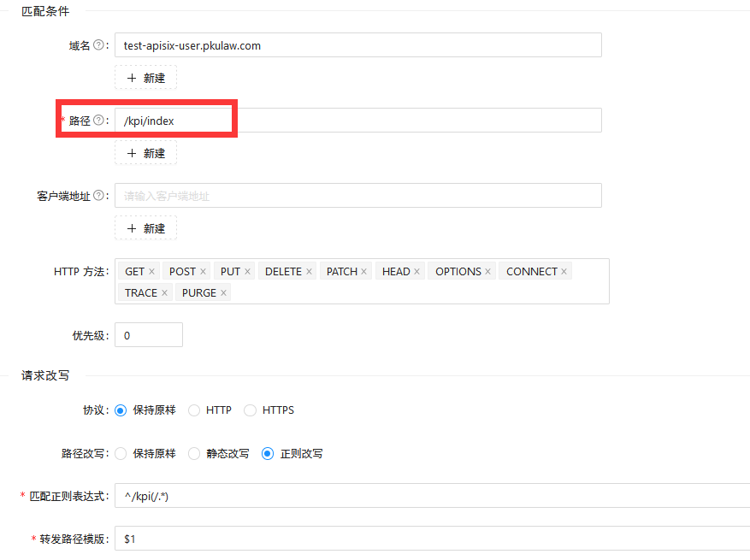Viewport: 750px width, 560px height.
Task: Remove the TRACE method tag
Action: pyautogui.click(x=164, y=292)
